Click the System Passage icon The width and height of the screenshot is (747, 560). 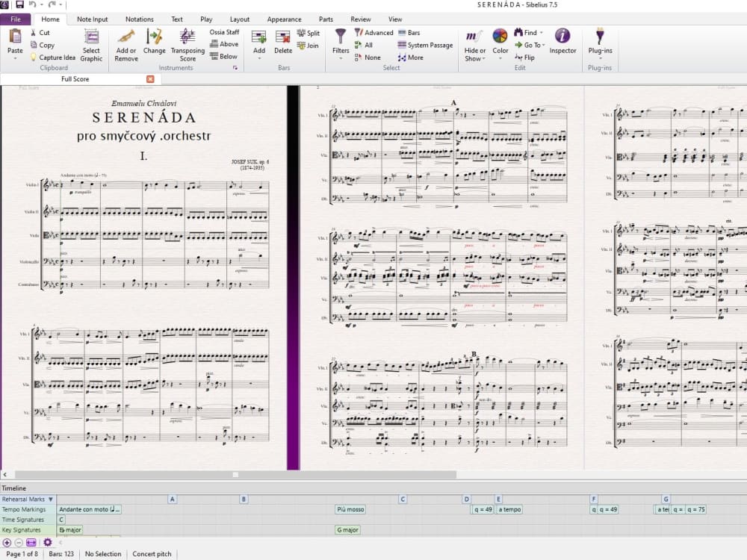402,45
